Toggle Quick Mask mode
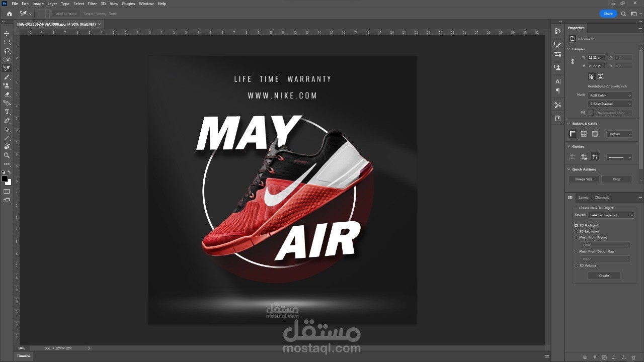644x362 pixels. click(x=7, y=192)
